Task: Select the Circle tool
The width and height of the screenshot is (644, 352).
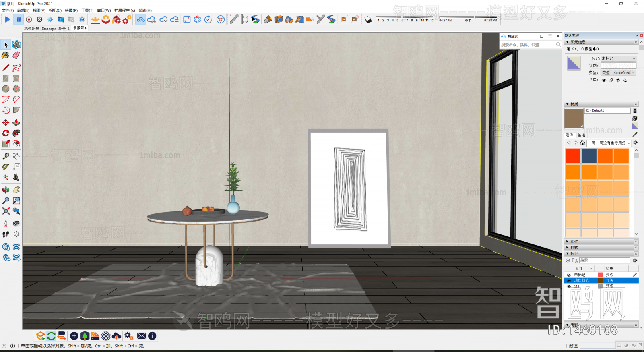Action: [x=6, y=89]
